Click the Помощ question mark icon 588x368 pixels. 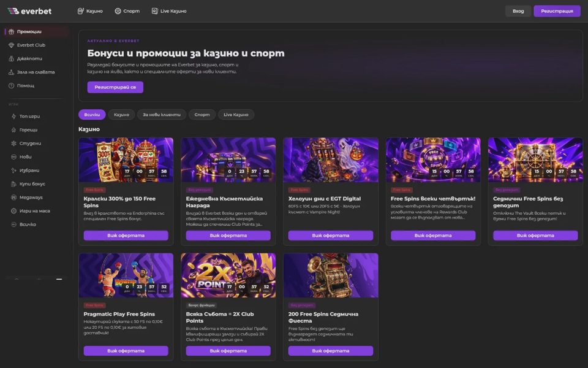click(x=11, y=86)
